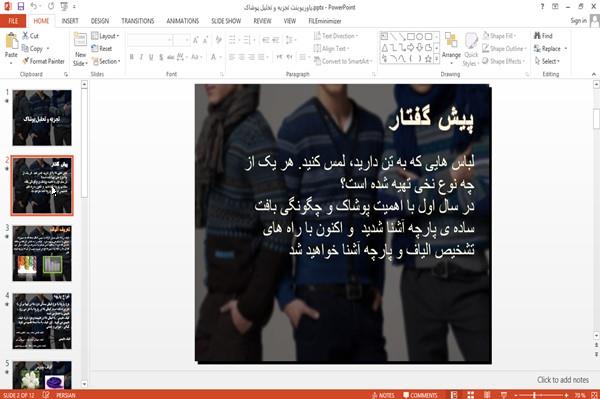Toggle text Shadow formatting
This screenshot has width=600, height=399.
coord(161,57)
